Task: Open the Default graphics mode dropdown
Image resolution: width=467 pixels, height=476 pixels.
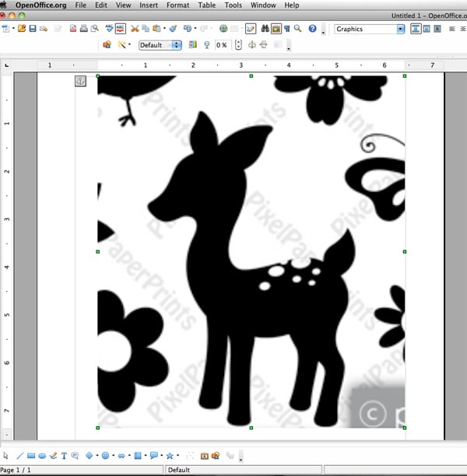Action: tap(160, 45)
